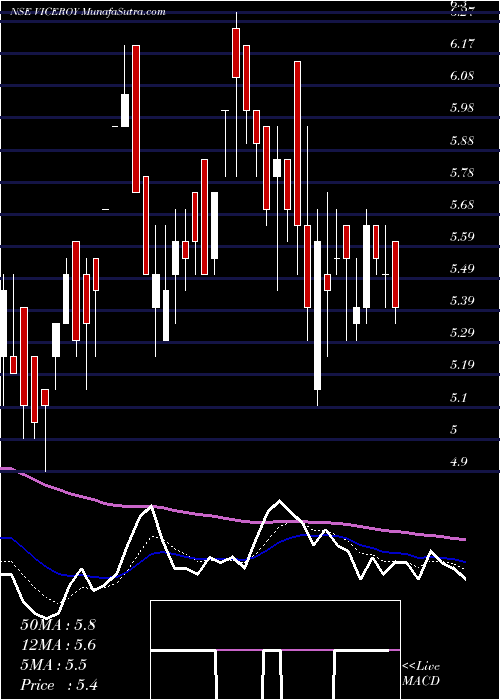Click the 50MA : 5.8 value
This screenshot has width=500, height=700.
click(58, 625)
